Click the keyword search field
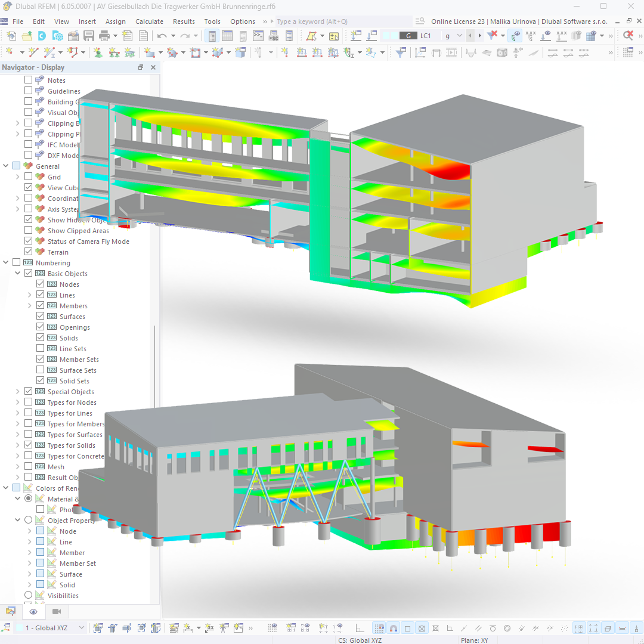644x644 pixels. pyautogui.click(x=343, y=21)
